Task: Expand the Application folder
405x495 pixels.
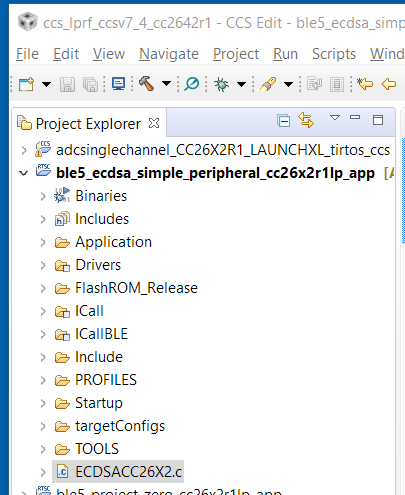Action: coord(43,242)
